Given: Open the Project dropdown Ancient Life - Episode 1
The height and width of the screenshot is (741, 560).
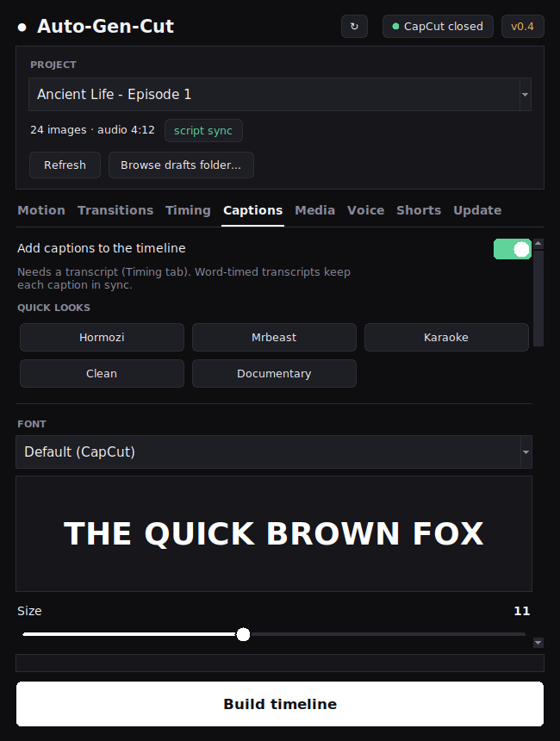Looking at the screenshot, I should pyautogui.click(x=280, y=95).
